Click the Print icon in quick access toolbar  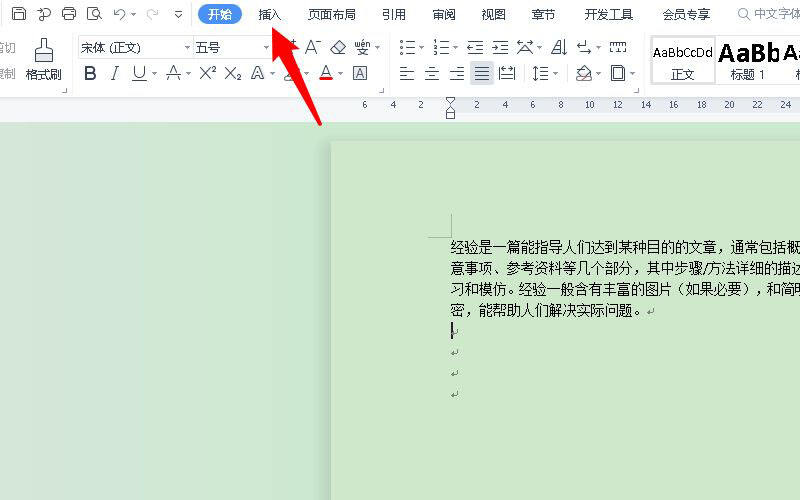tap(69, 14)
